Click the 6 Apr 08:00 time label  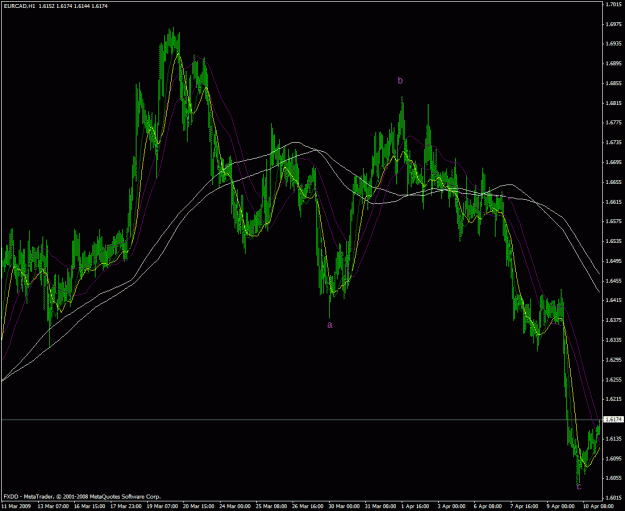[x=488, y=506]
